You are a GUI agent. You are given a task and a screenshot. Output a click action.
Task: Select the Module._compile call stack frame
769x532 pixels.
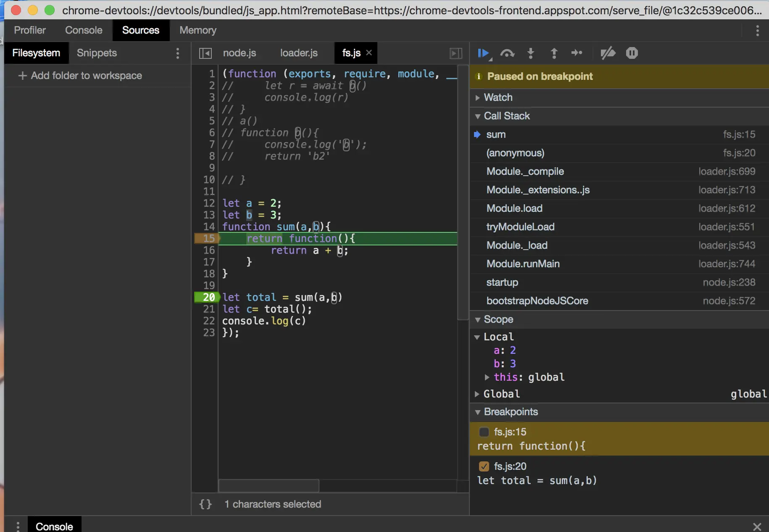click(x=525, y=171)
